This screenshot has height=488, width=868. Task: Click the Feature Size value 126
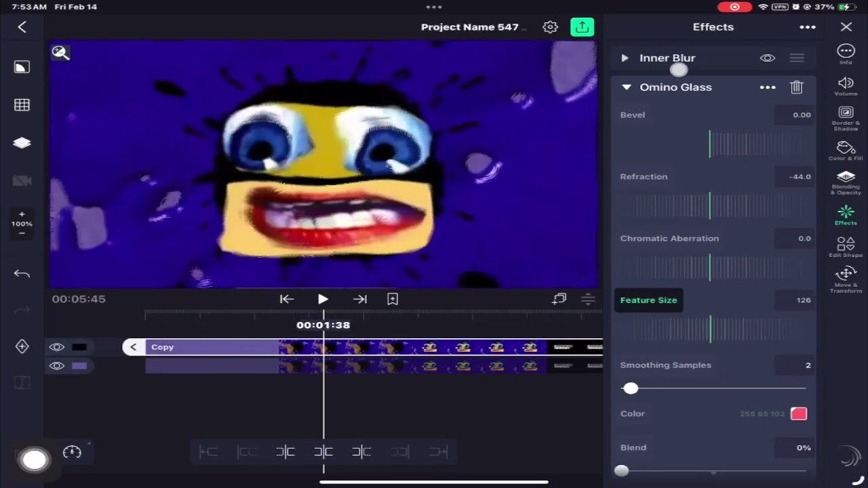pos(794,300)
